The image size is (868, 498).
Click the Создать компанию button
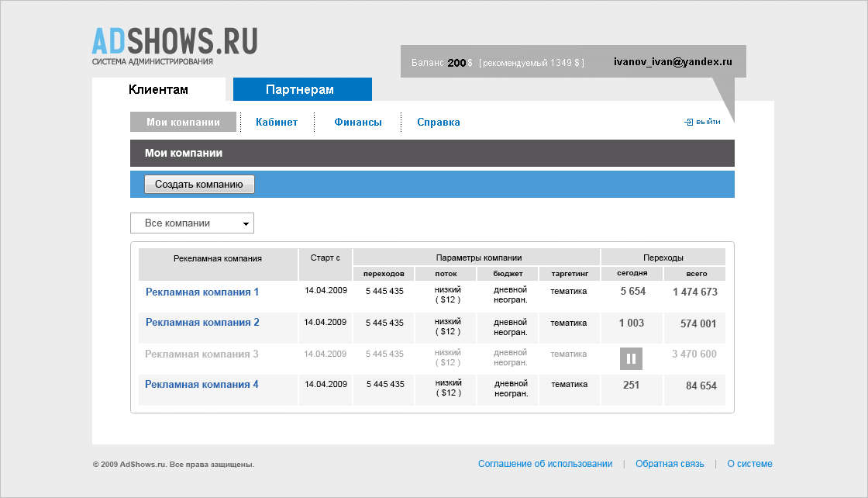[x=199, y=185]
